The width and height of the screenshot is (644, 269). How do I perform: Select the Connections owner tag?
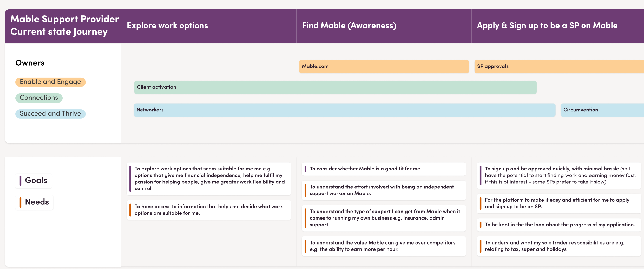tap(39, 98)
